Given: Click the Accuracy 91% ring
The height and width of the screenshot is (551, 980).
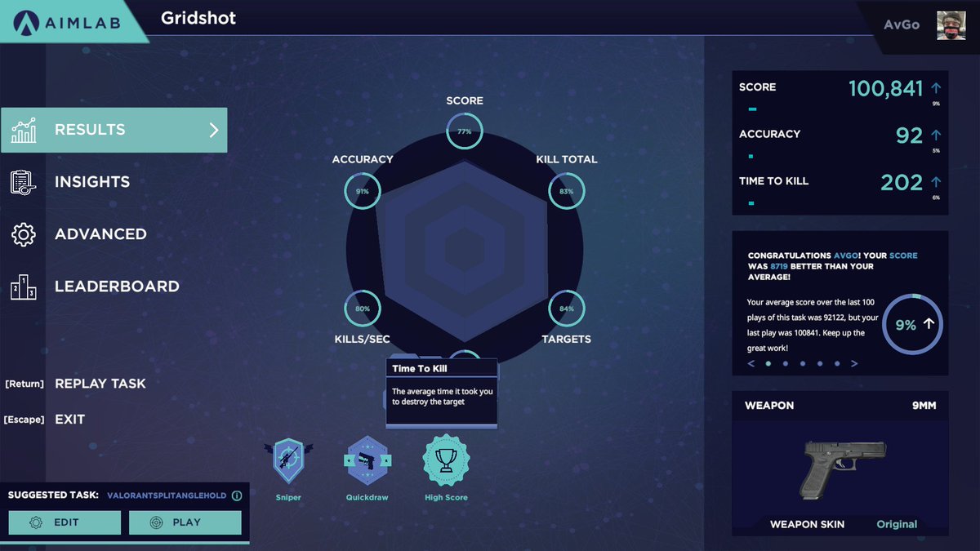Looking at the screenshot, I should [x=363, y=190].
